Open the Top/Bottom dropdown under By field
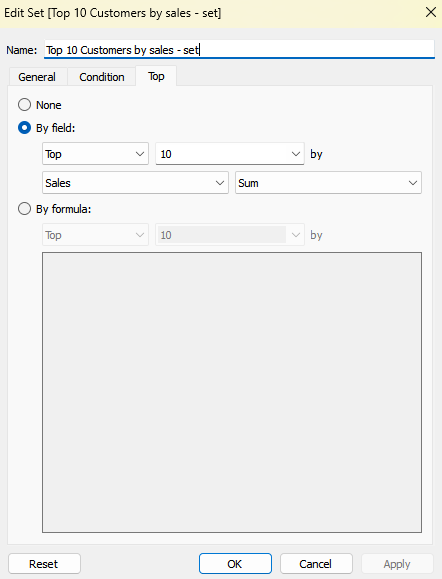This screenshot has width=442, height=579. (95, 154)
